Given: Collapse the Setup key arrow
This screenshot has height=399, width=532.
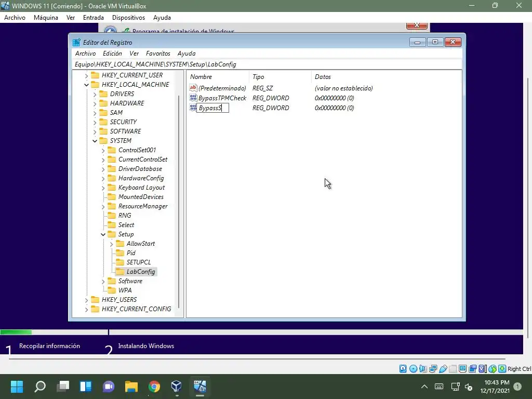Looking at the screenshot, I should click(x=103, y=234).
